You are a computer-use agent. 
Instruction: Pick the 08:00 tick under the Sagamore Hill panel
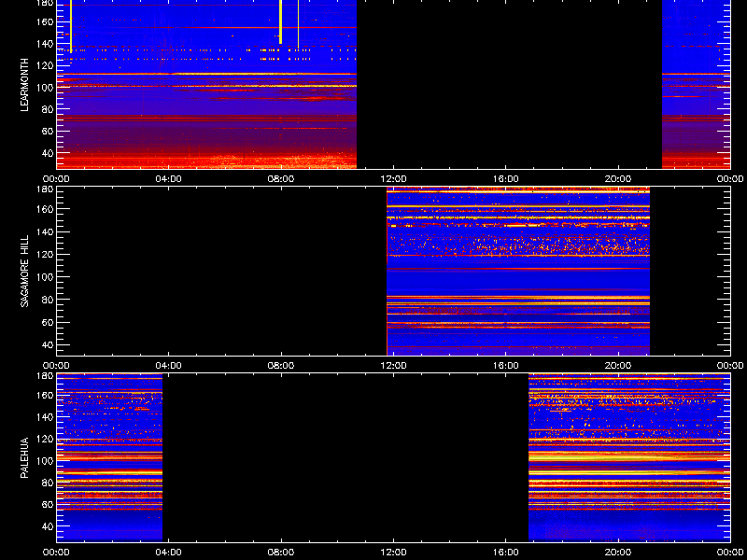click(281, 366)
